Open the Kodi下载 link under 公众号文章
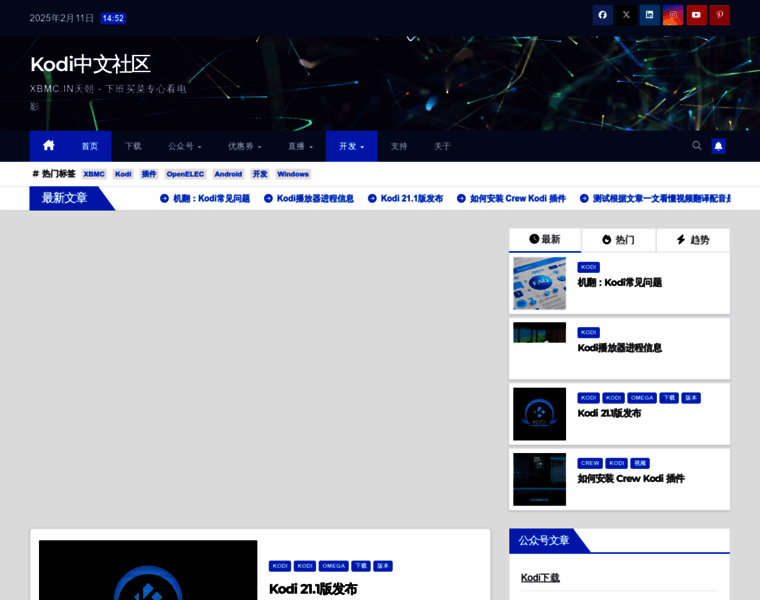The width and height of the screenshot is (760, 600). [x=540, y=578]
